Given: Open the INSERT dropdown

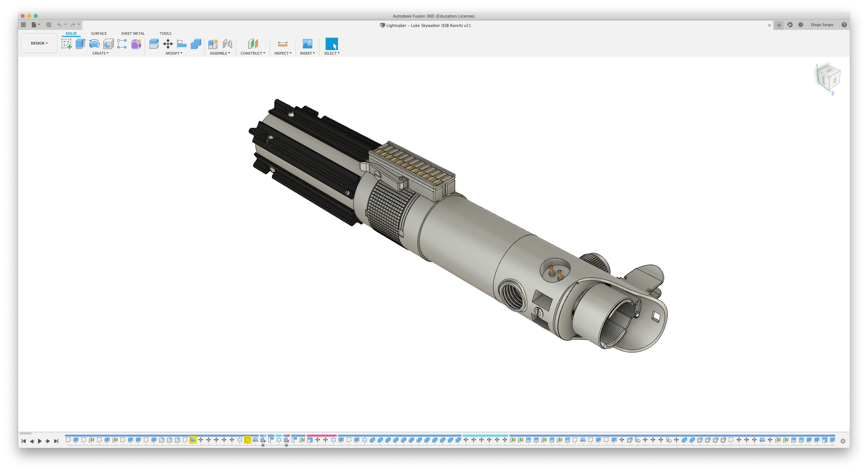Looking at the screenshot, I should click(307, 53).
